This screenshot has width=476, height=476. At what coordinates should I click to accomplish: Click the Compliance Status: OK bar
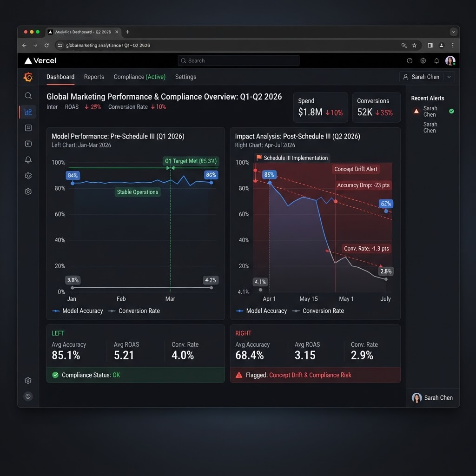135,375
